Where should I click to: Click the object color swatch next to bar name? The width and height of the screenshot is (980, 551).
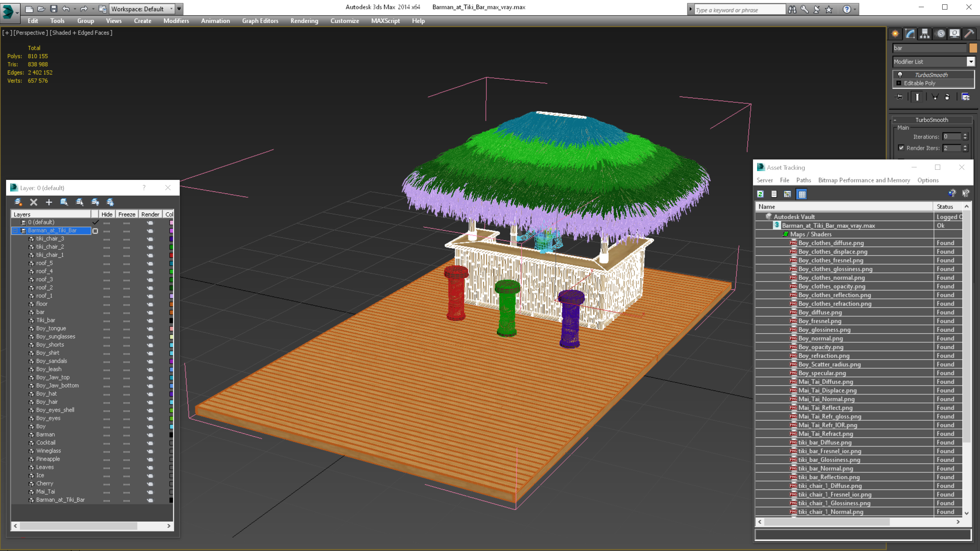coord(973,48)
